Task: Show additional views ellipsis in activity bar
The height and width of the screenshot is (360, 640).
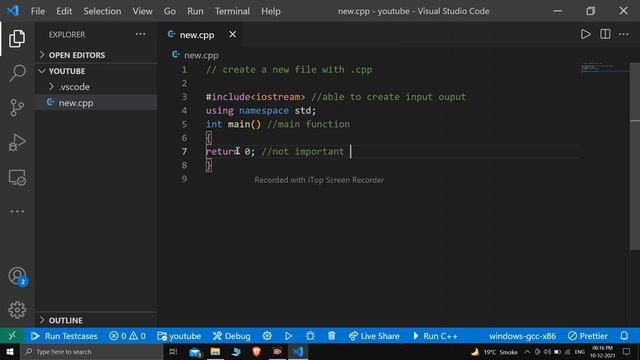Action: [x=17, y=211]
